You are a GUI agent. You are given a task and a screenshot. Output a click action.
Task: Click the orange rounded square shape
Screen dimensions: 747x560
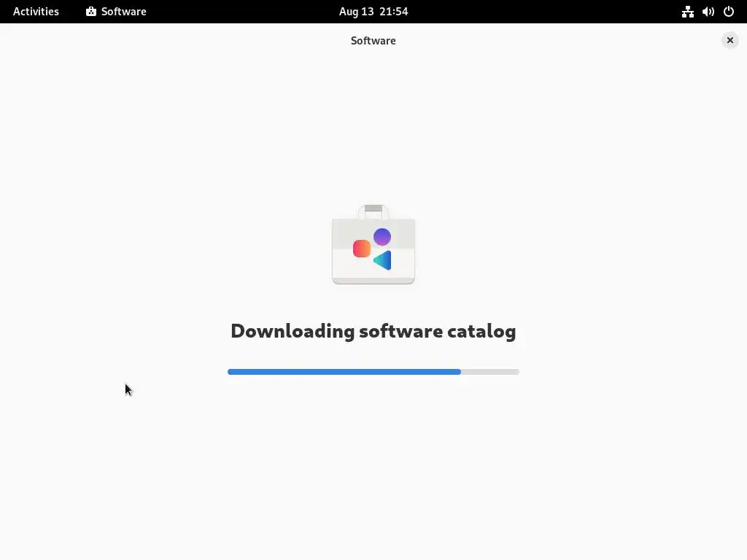point(362,249)
